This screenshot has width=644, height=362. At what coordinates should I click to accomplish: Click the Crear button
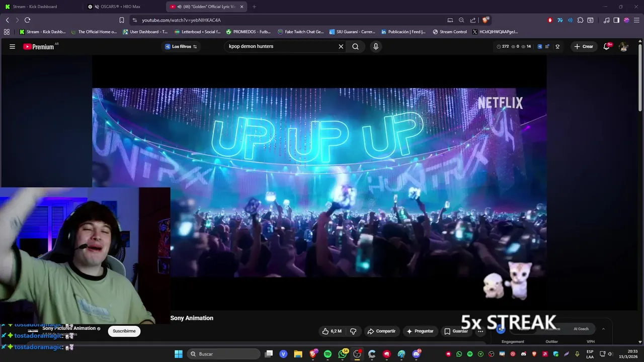(584, 46)
